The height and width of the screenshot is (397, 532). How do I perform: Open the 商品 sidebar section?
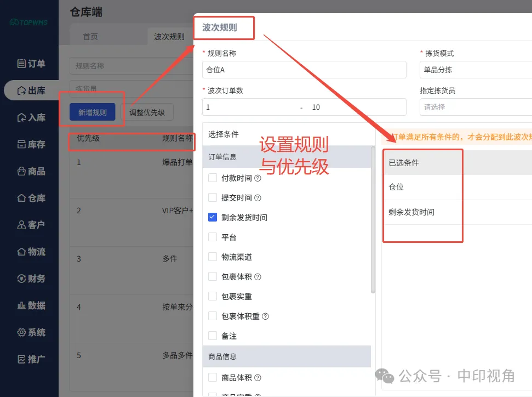coord(31,171)
